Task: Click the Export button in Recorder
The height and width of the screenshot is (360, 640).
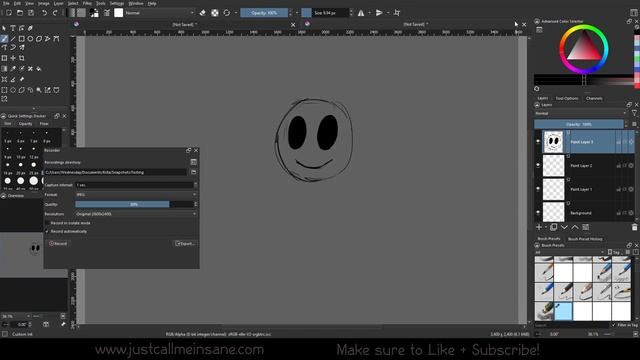Action: pyautogui.click(x=184, y=244)
